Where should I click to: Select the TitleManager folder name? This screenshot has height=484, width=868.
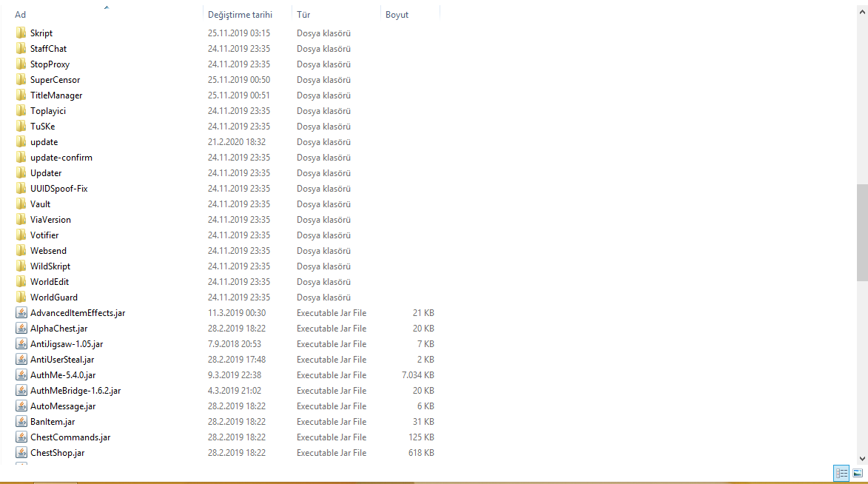click(x=56, y=95)
